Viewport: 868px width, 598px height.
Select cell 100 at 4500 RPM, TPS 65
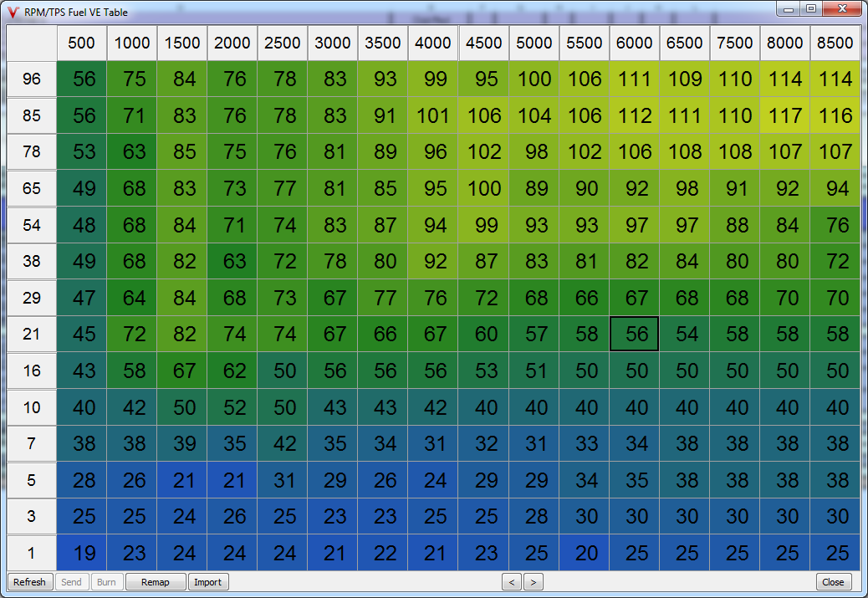484,188
